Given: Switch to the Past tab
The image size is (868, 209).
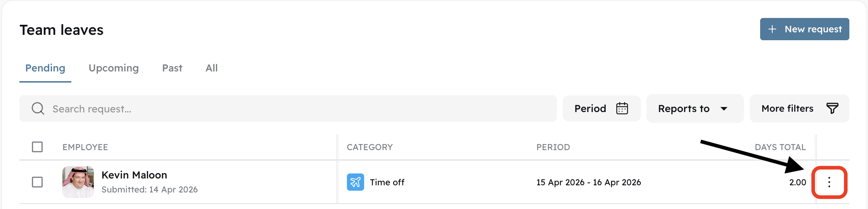Looking at the screenshot, I should [172, 68].
